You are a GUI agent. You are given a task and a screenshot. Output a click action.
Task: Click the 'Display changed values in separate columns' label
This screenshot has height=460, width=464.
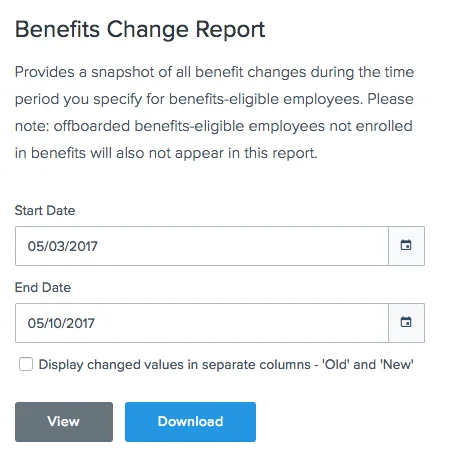[226, 364]
